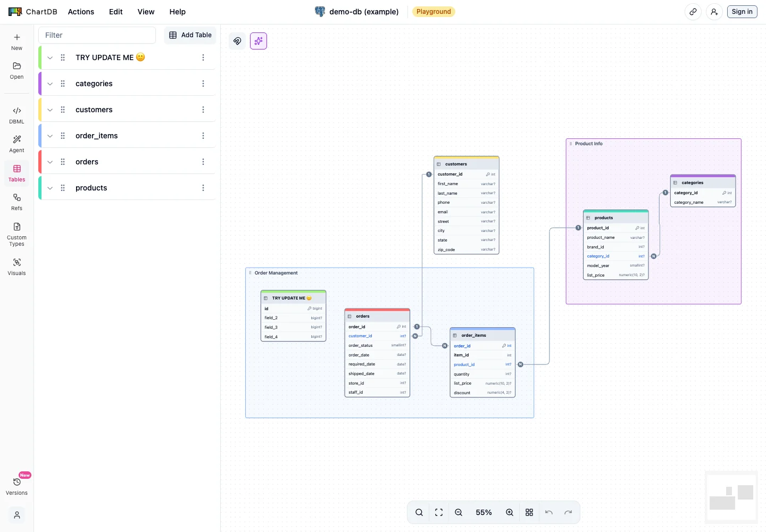Open the Versions history panel

pyautogui.click(x=17, y=486)
